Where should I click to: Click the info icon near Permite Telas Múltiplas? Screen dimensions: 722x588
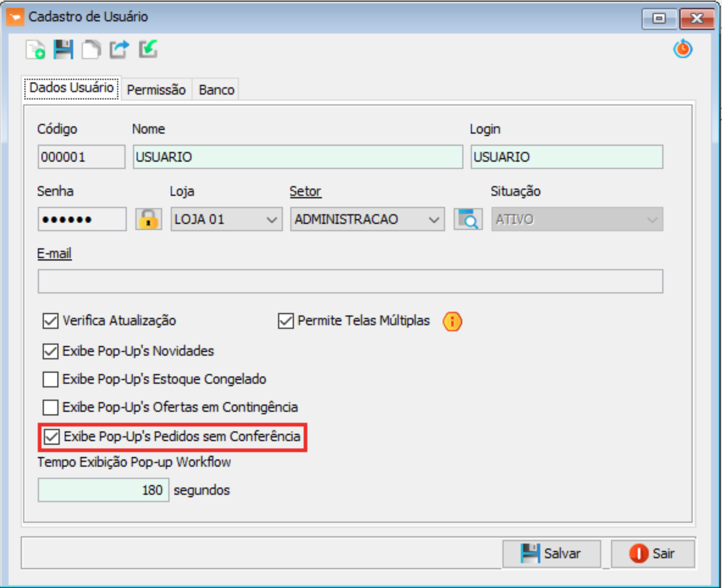click(452, 321)
